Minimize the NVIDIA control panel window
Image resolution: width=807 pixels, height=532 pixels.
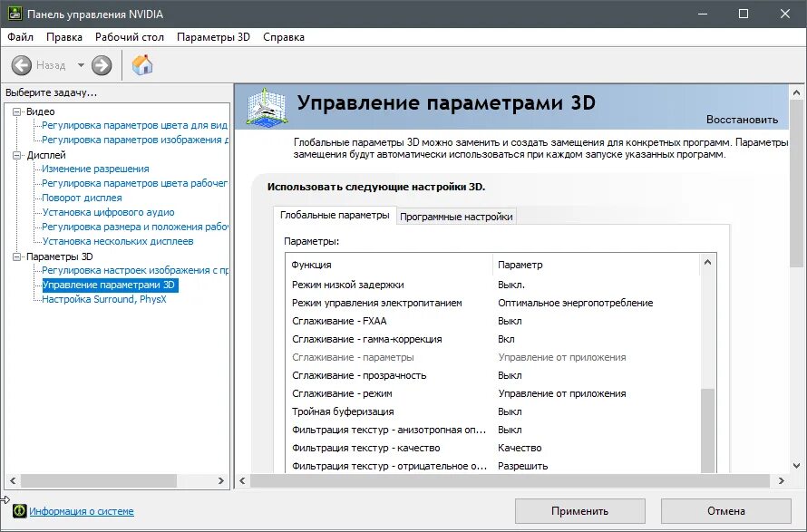tap(703, 14)
